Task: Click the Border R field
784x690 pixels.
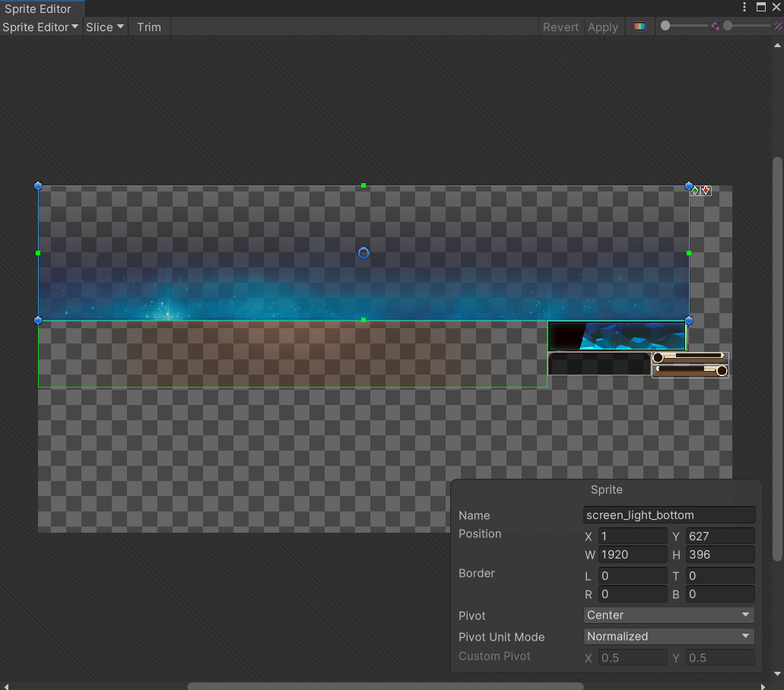Action: click(633, 594)
